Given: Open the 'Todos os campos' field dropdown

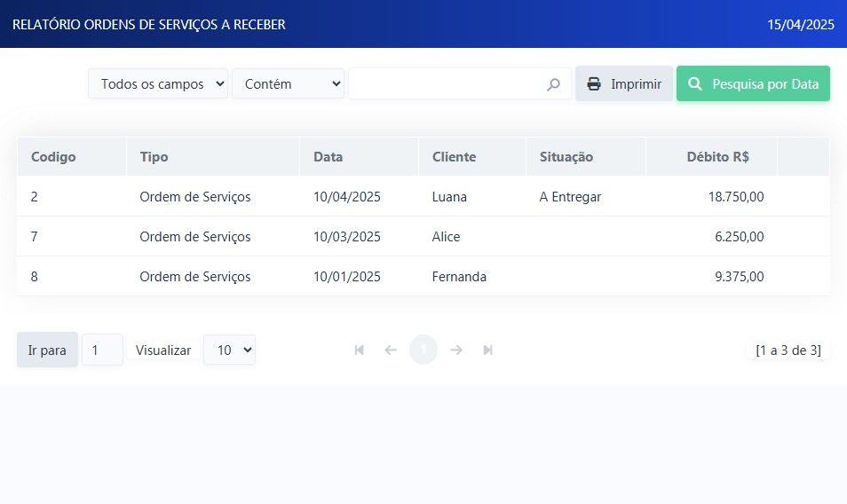Looking at the screenshot, I should [x=158, y=83].
